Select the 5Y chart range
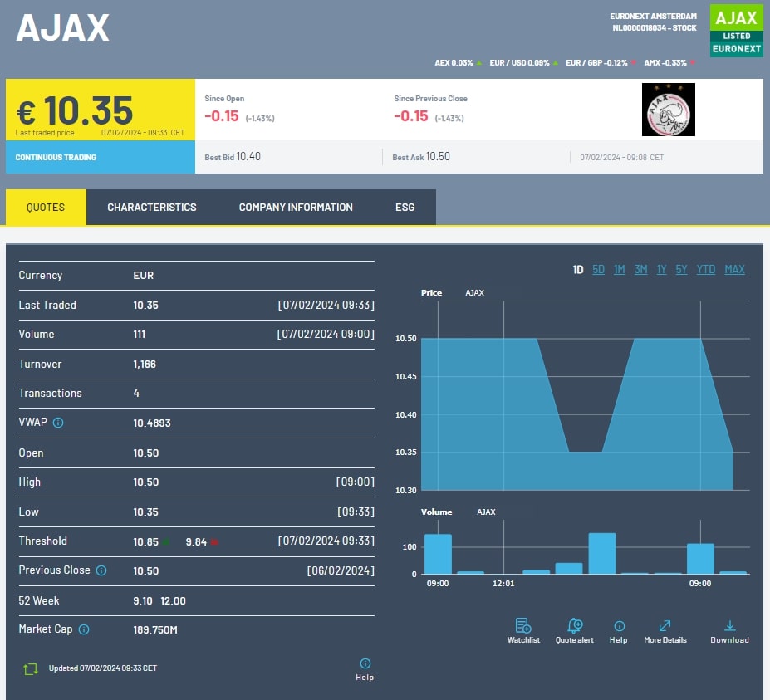Screen dimensions: 770x700 point(681,270)
